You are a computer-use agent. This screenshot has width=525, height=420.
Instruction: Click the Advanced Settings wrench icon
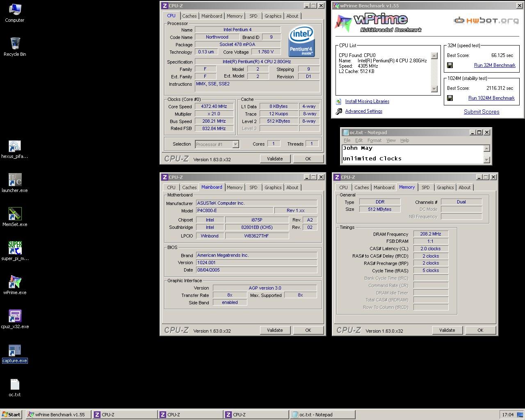tap(339, 111)
